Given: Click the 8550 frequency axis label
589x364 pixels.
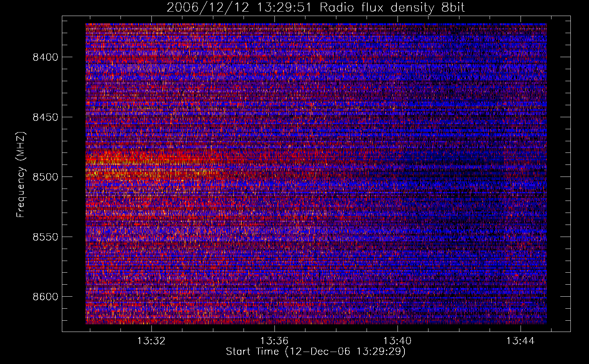Looking at the screenshot, I should click(46, 237).
